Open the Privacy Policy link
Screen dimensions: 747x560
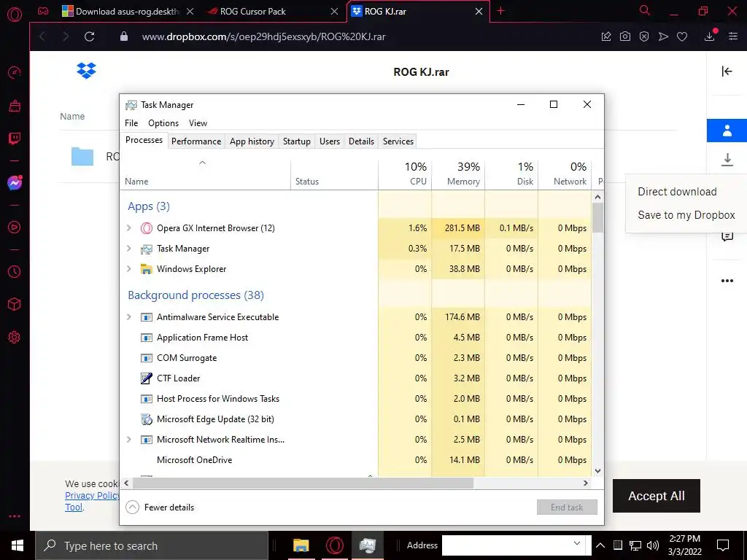[93, 495]
